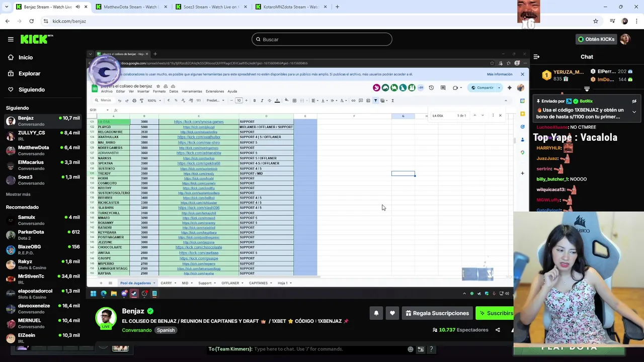Open Soez3 channel in sidebar
Image resolution: width=644 pixels, height=362 pixels.
coord(43,179)
